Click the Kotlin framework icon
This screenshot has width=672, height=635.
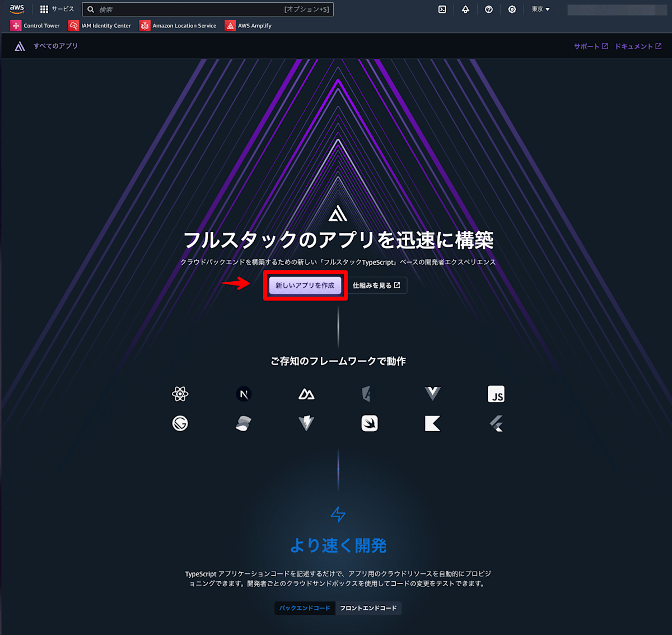click(433, 423)
